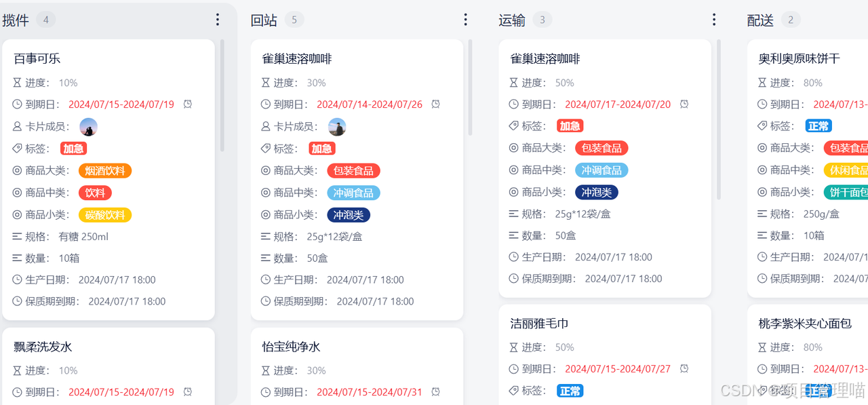This screenshot has width=868, height=405.
Task: Click the quantity value 10箱 on 百事可乐
Action: click(69, 258)
